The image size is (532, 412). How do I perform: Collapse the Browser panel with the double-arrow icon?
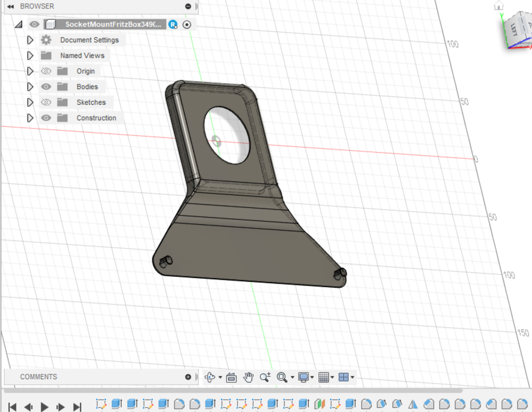(x=10, y=6)
